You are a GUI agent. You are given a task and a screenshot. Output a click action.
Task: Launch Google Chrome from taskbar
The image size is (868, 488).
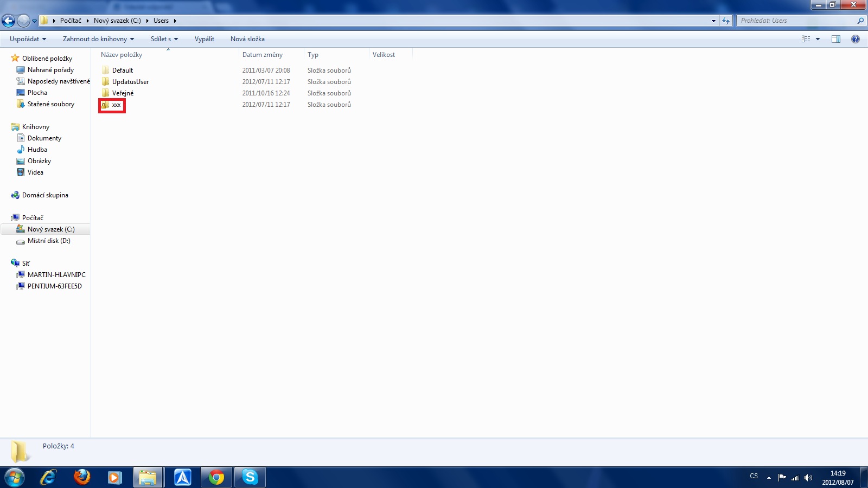coord(216,477)
